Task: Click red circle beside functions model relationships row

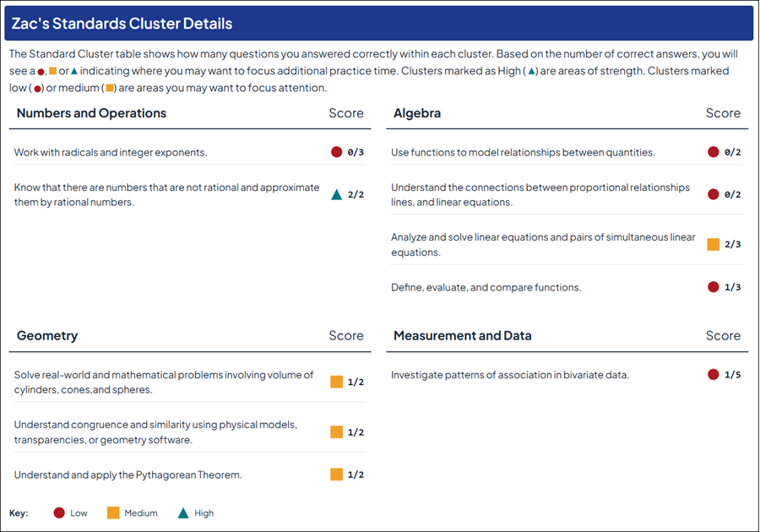Action: [714, 152]
